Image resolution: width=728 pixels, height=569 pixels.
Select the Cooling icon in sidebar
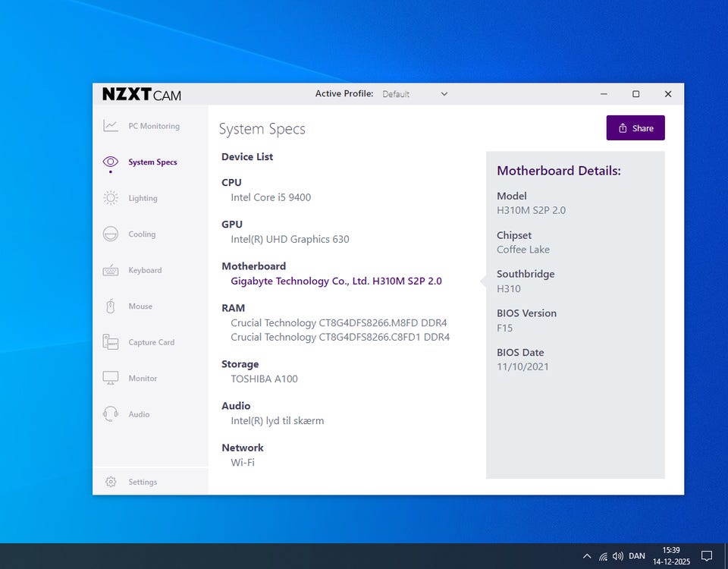click(x=111, y=234)
